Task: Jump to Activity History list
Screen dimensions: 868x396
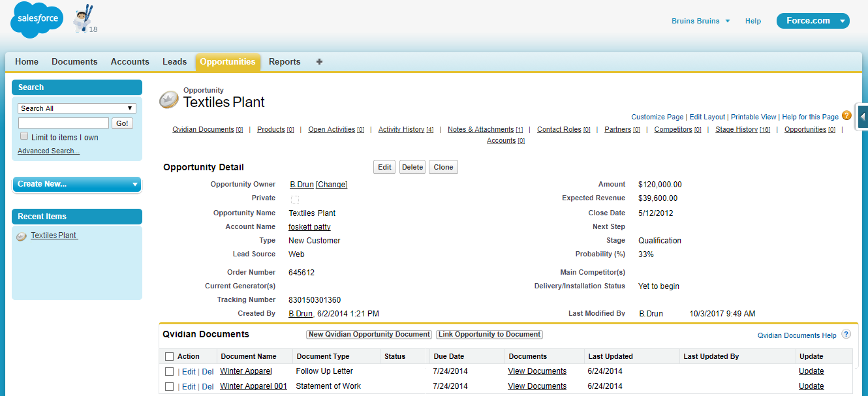Action: [x=406, y=130]
